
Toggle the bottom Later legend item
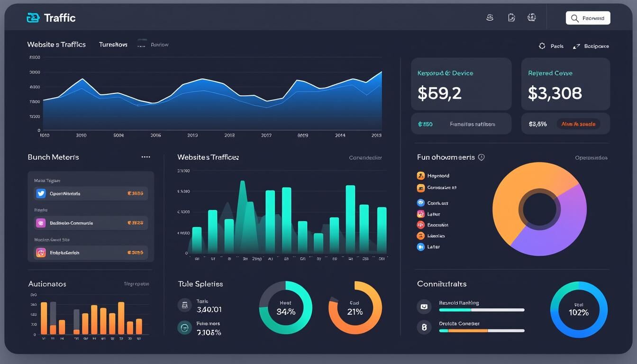coord(428,247)
